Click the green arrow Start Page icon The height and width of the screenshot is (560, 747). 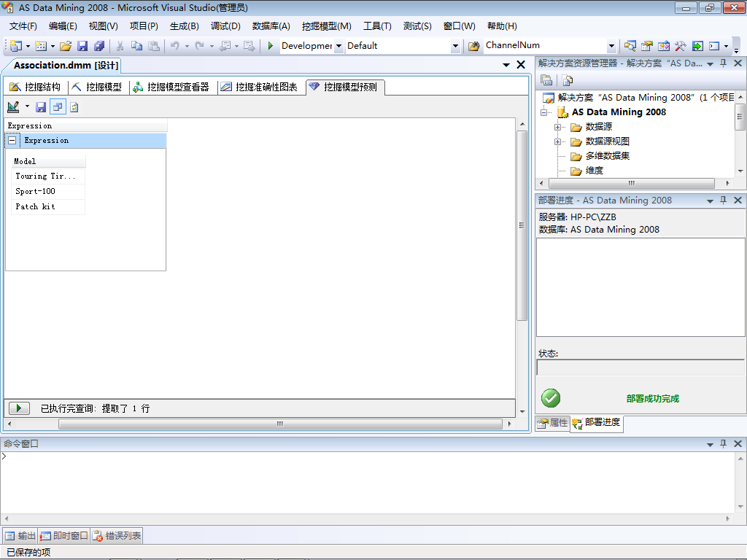tap(697, 46)
